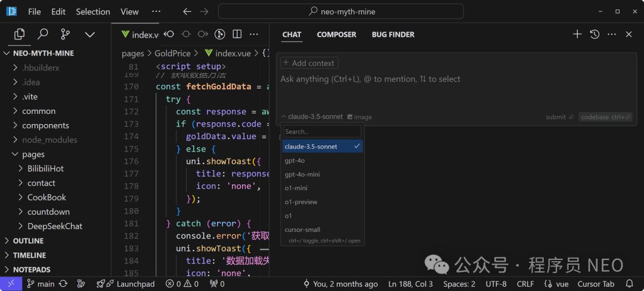Expand the OUTLINE section
This screenshot has width=644, height=291.
(28, 241)
